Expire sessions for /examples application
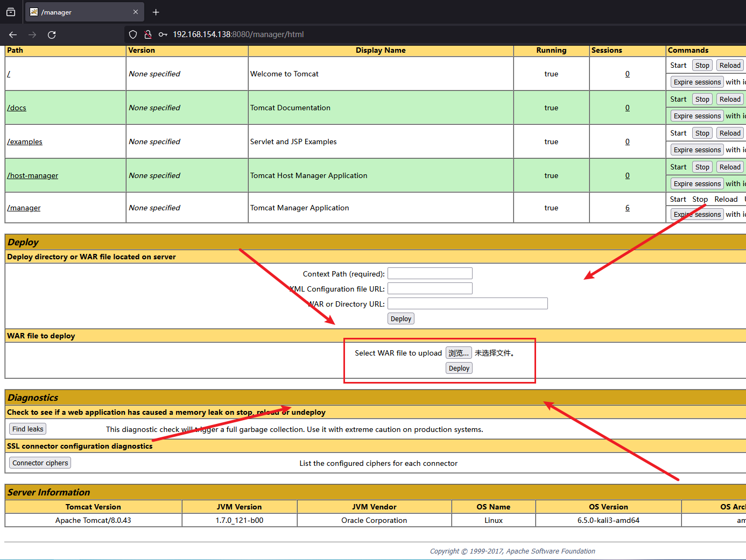This screenshot has width=746, height=560. click(697, 150)
